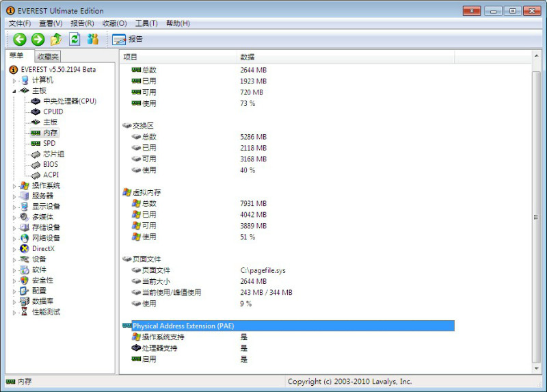This screenshot has width=547, height=392.
Task: Switch to the 收藏夹 favorites tab
Action: (x=48, y=57)
